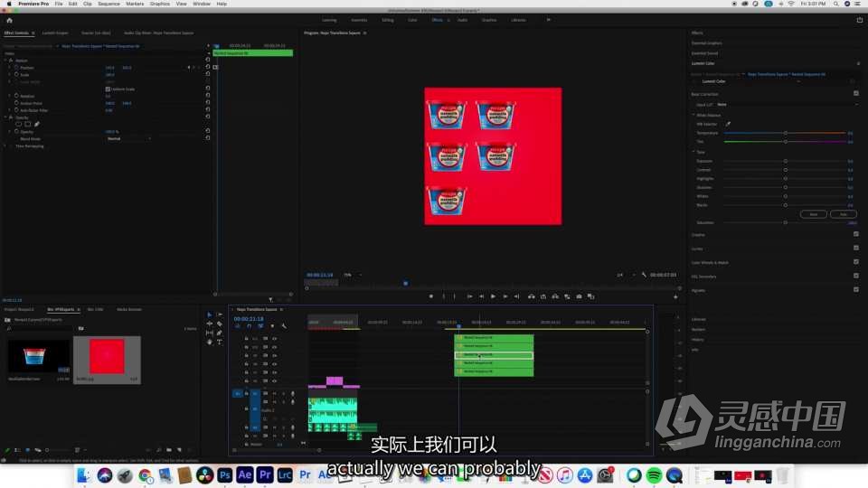
Task: Collapse the Opacity effect group
Action: (x=5, y=117)
